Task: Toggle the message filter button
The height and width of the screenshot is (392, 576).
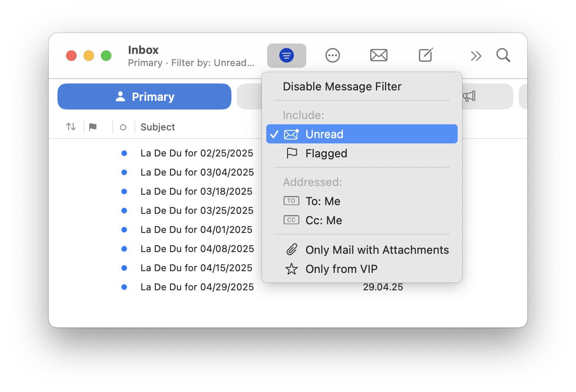Action: coord(287,56)
